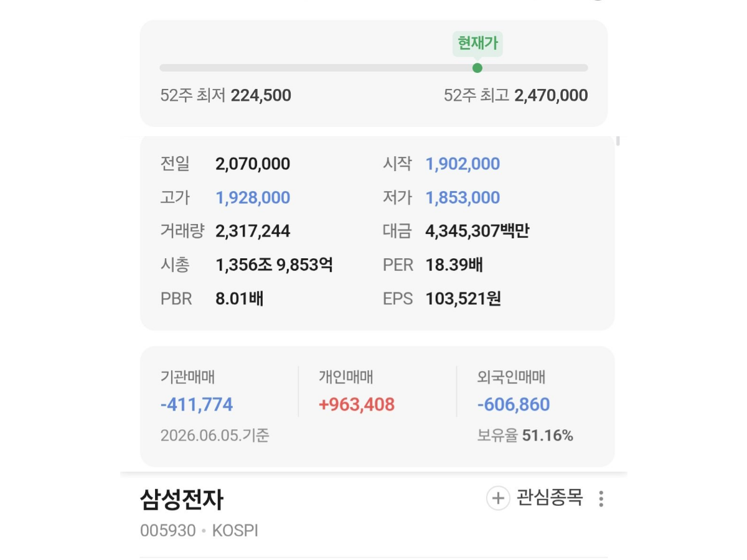Click the 기관매매 value -411,774

197,405
